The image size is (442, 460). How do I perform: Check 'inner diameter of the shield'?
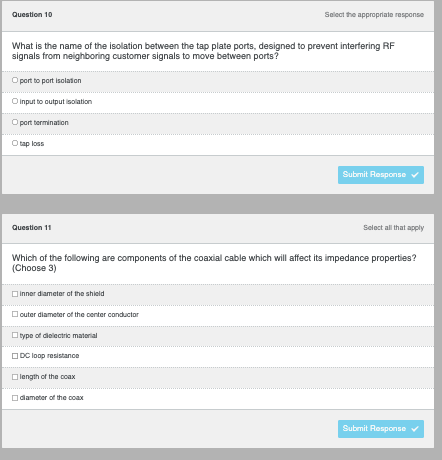click(x=15, y=294)
